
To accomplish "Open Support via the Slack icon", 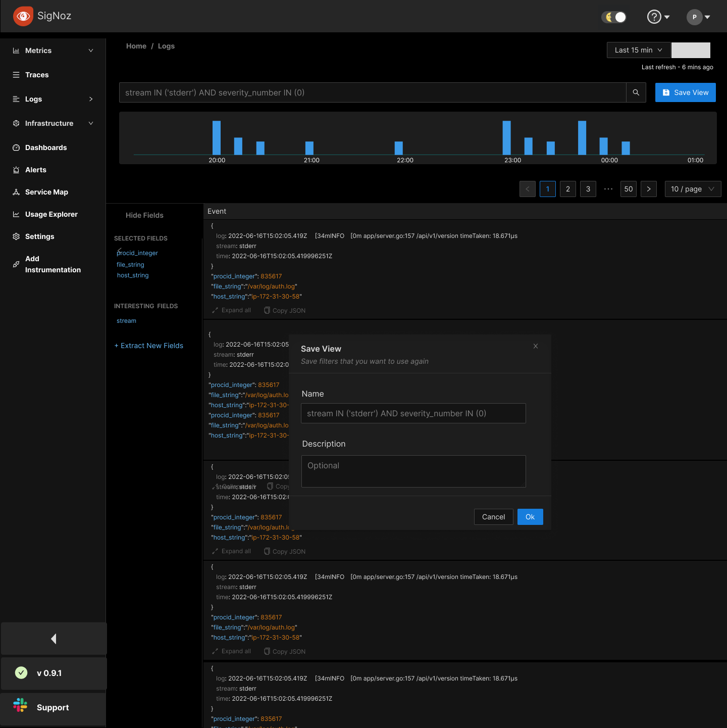I will point(20,705).
